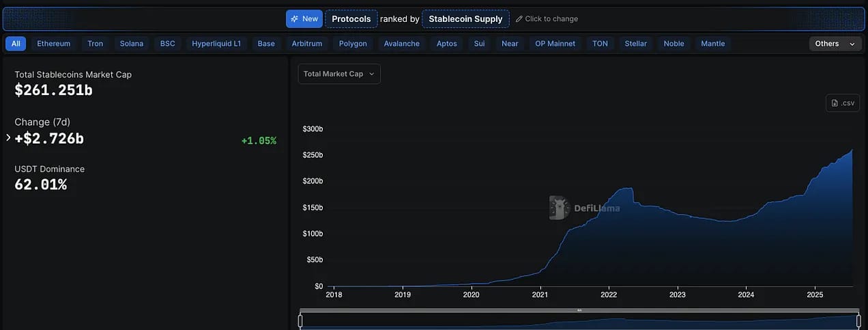Filter by Aptos chain
Screen dimensions: 868x330
click(x=447, y=44)
